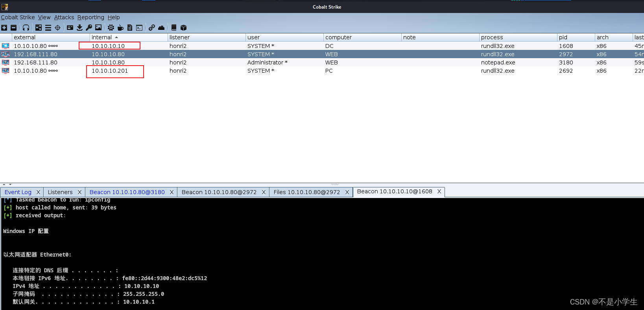
Task: Close the Beacon 10.10.10.80@2972 tab
Action: tap(264, 192)
